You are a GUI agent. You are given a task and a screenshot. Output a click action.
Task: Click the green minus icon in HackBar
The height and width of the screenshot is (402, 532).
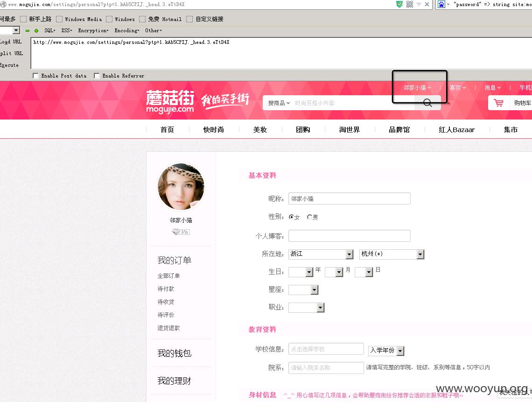(x=28, y=30)
